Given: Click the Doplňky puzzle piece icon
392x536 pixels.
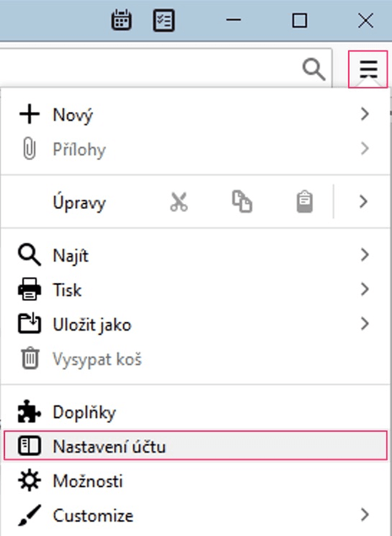Looking at the screenshot, I should coord(29,411).
